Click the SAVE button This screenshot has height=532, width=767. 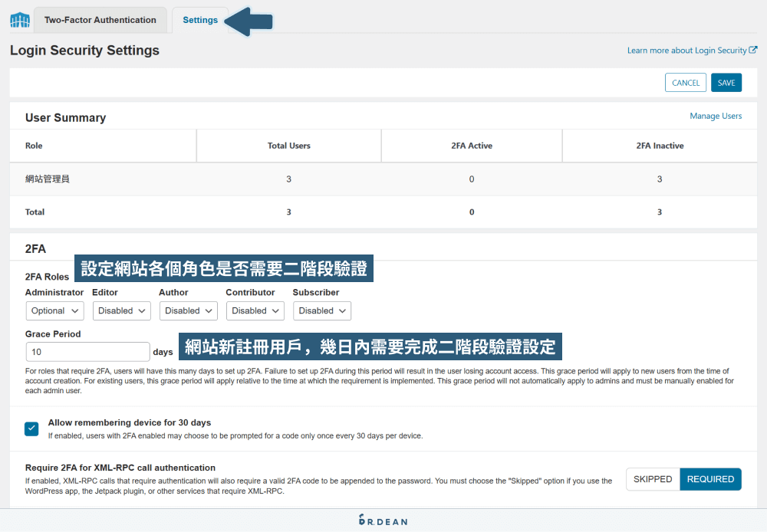726,82
